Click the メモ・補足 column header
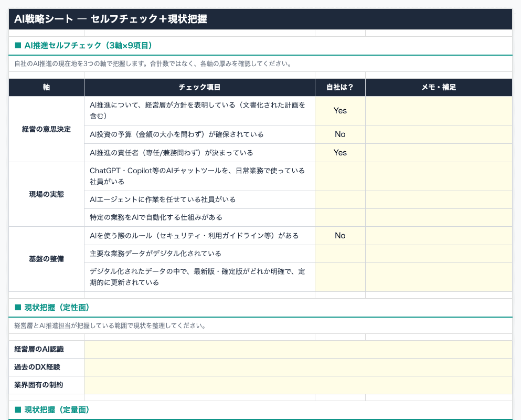Image resolution: width=521 pixels, height=420 pixels. pyautogui.click(x=439, y=87)
